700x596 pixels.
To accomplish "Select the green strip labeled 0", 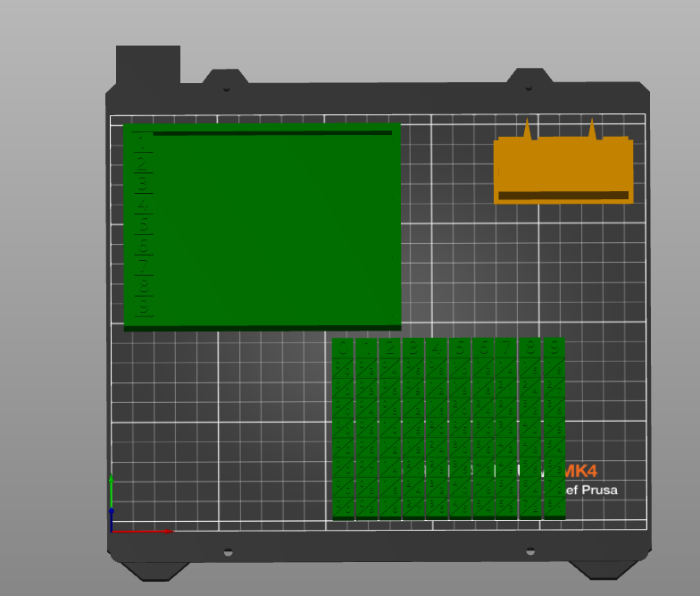I will pyautogui.click(x=343, y=429).
